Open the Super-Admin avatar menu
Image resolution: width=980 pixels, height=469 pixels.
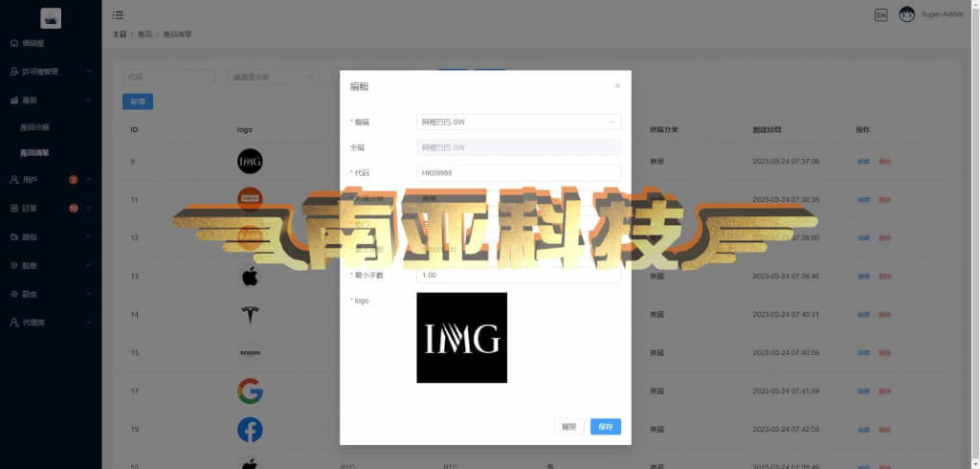tap(907, 14)
